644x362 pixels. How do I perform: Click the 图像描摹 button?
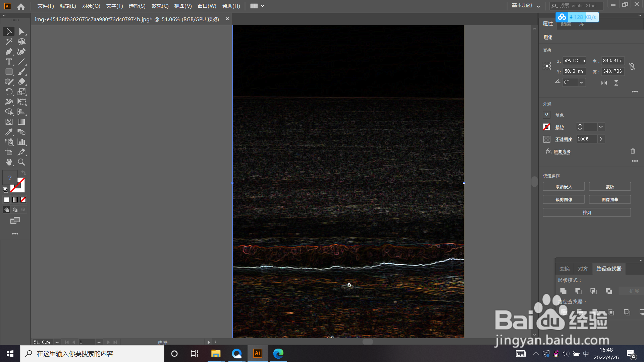pos(610,199)
